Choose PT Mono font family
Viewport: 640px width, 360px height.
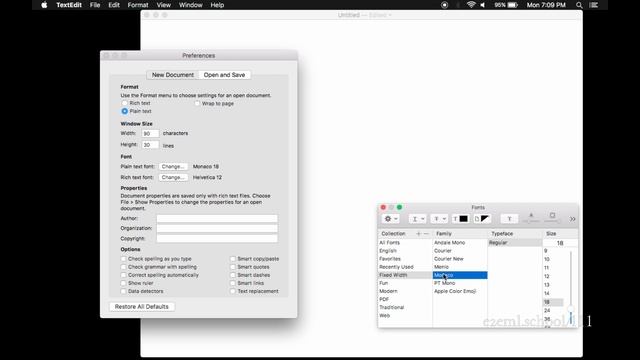coord(460,283)
